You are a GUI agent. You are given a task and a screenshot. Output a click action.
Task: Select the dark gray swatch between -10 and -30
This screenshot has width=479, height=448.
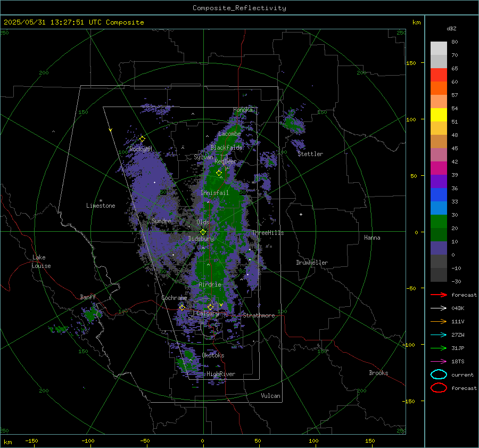[439, 274]
